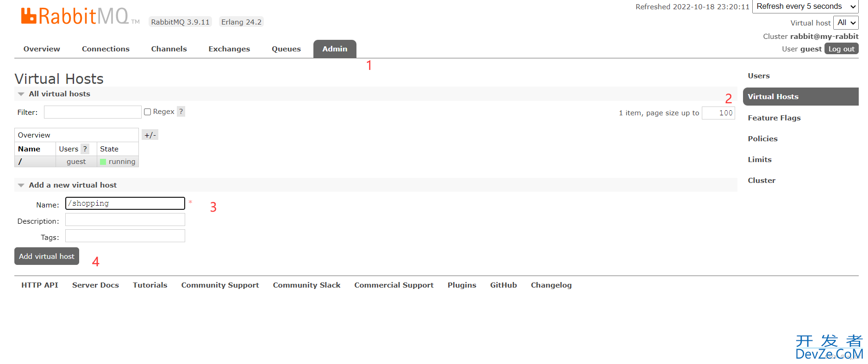
Task: Click the Tags input field
Action: click(125, 236)
